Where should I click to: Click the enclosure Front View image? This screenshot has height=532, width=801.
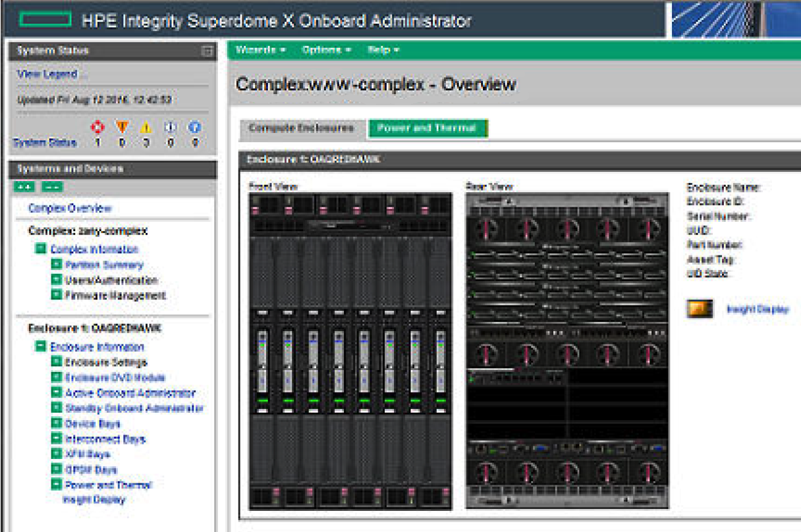coord(350,351)
